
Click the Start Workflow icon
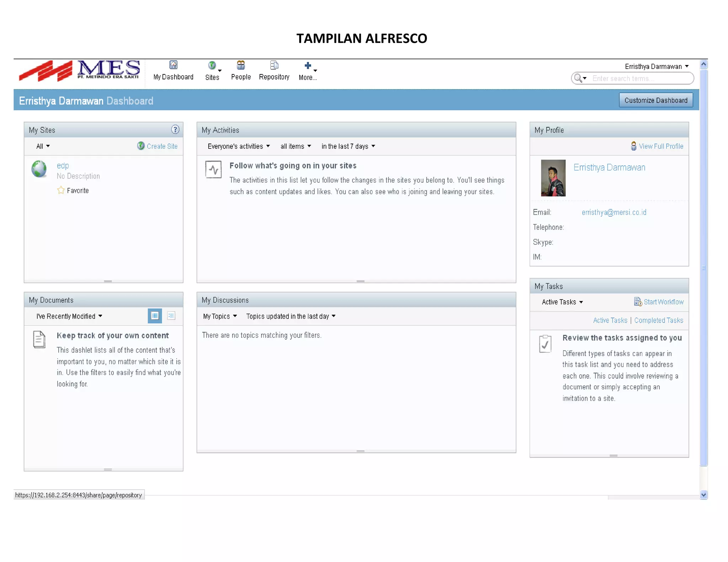(x=638, y=302)
